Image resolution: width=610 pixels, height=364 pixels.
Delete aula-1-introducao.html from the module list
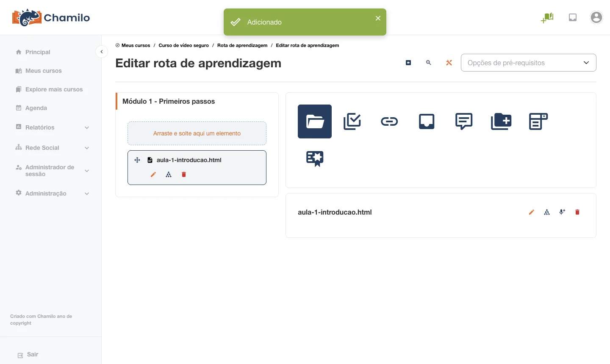pyautogui.click(x=184, y=174)
